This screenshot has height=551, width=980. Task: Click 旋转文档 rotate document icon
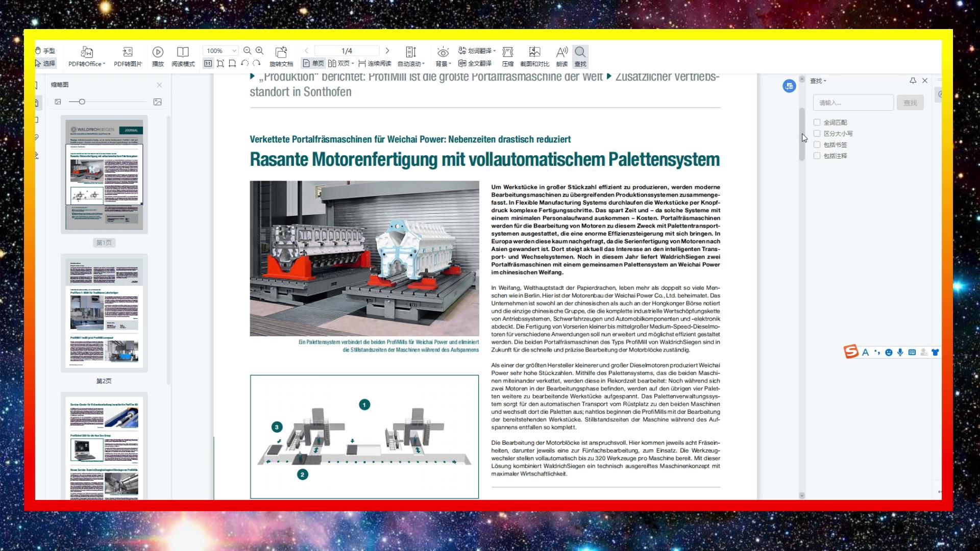tap(281, 52)
